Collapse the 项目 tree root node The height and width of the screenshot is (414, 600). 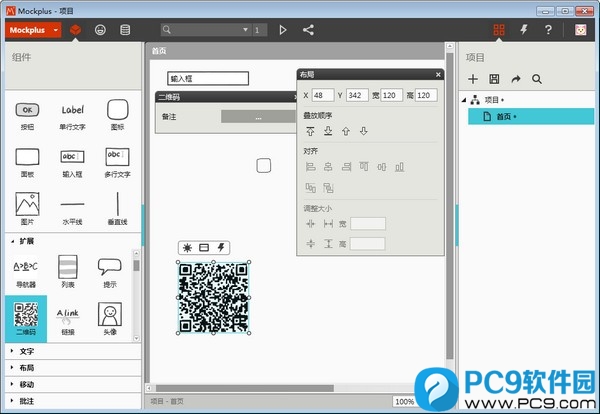pos(464,100)
